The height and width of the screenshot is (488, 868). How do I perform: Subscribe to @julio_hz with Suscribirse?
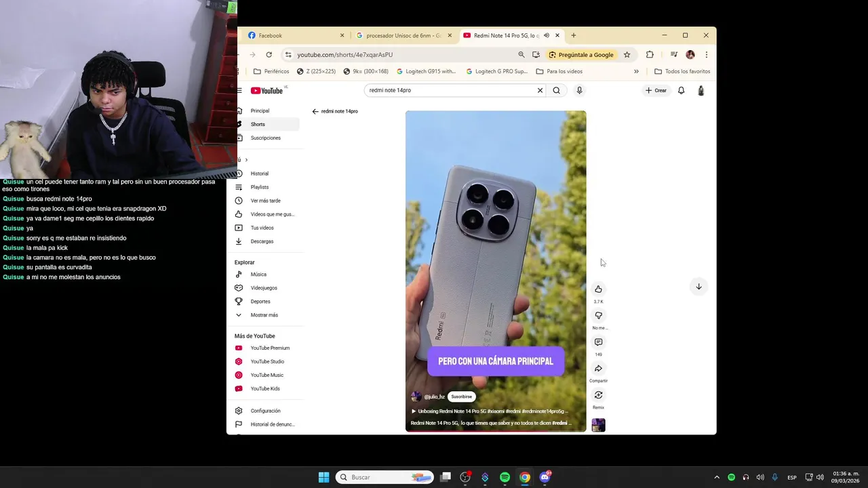[461, 396]
